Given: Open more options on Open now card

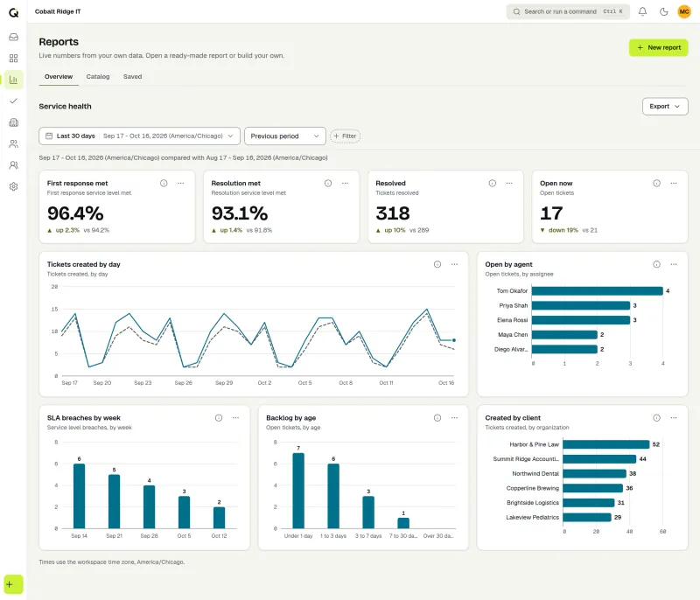Looking at the screenshot, I should pos(674,184).
